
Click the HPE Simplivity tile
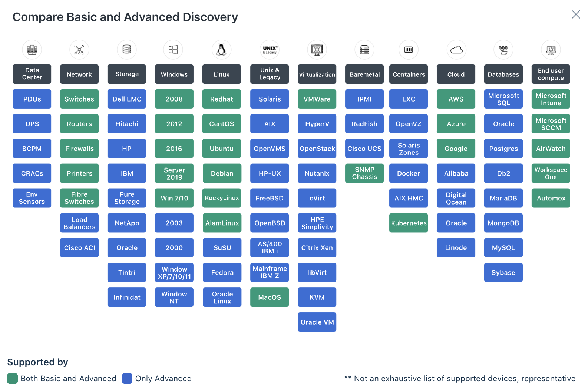click(317, 223)
